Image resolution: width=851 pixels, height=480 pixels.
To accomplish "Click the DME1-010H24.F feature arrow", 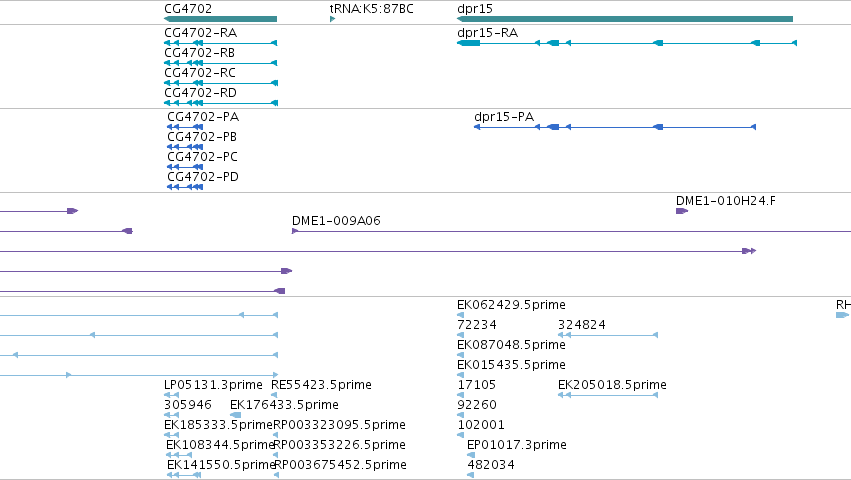I will coord(682,211).
